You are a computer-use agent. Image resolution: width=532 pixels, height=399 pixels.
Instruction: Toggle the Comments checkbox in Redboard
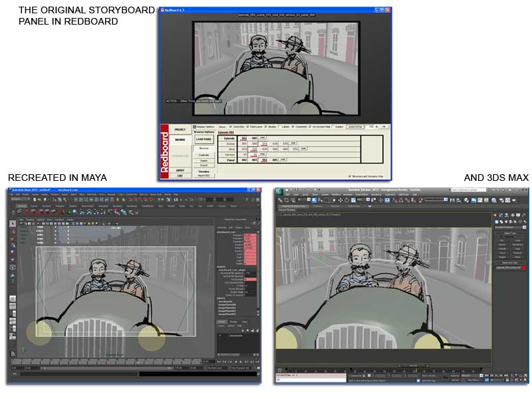pos(293,126)
